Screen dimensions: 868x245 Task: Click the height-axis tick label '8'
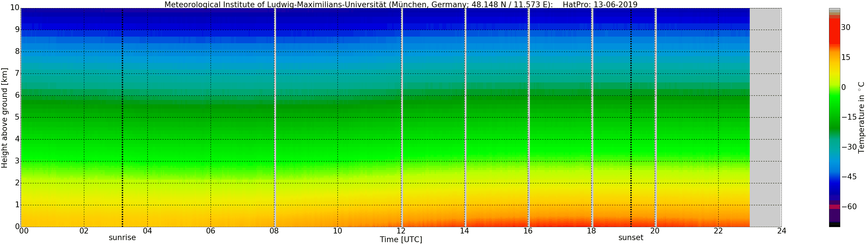18,52
